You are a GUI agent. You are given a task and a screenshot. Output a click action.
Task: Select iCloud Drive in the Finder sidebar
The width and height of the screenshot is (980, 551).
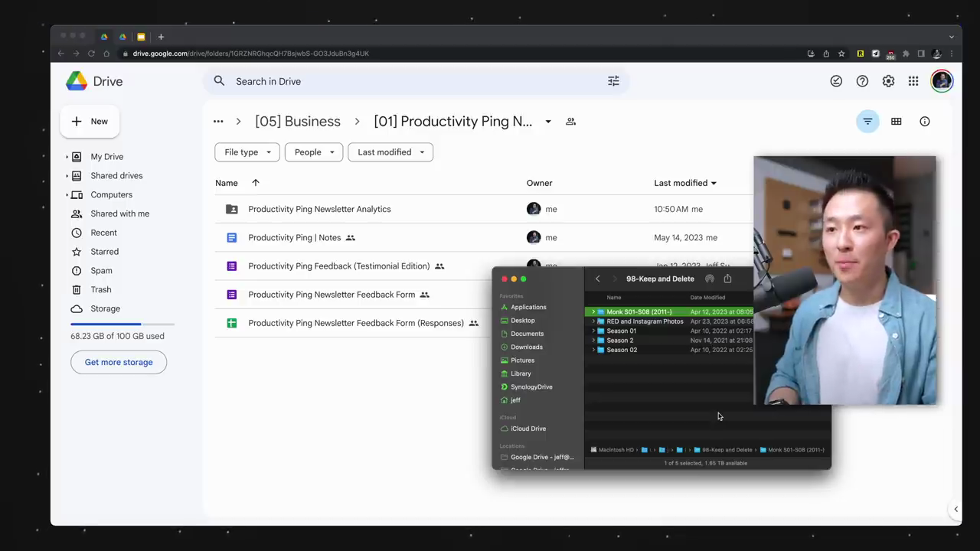pyautogui.click(x=528, y=429)
